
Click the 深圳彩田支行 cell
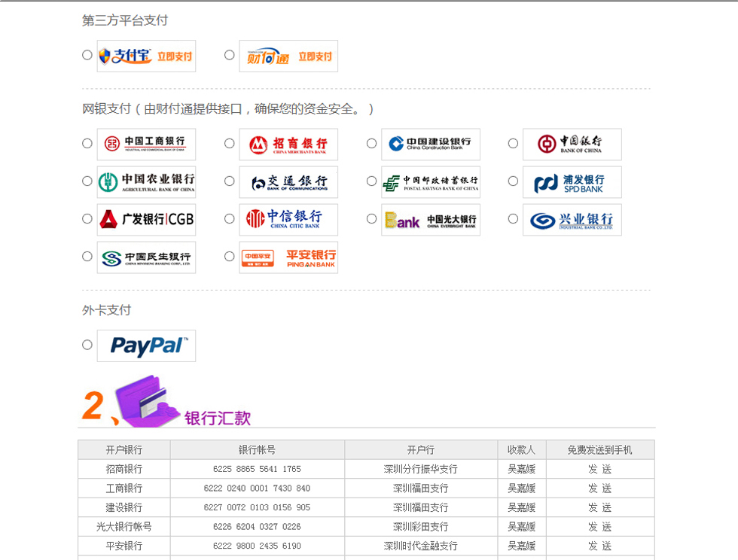(421, 527)
